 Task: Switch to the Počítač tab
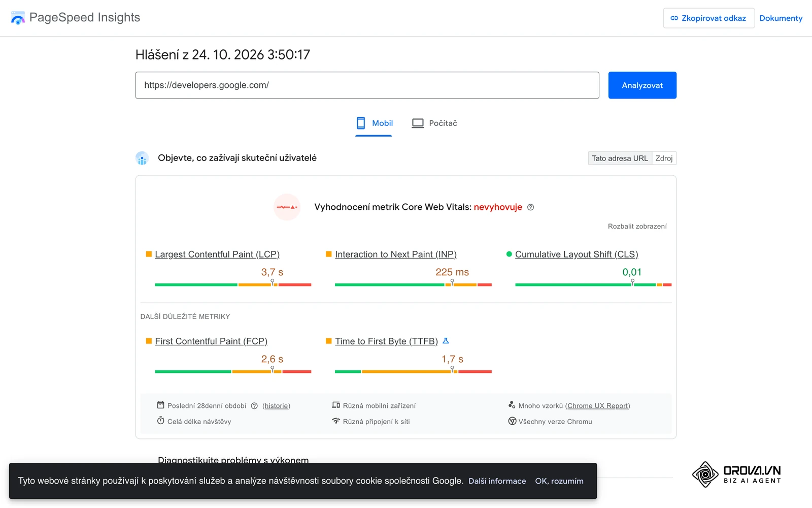(x=434, y=123)
